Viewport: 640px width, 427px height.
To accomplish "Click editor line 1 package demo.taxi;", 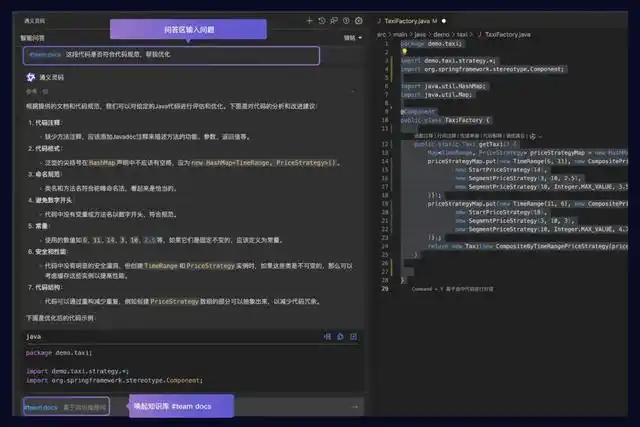I will click(x=431, y=44).
